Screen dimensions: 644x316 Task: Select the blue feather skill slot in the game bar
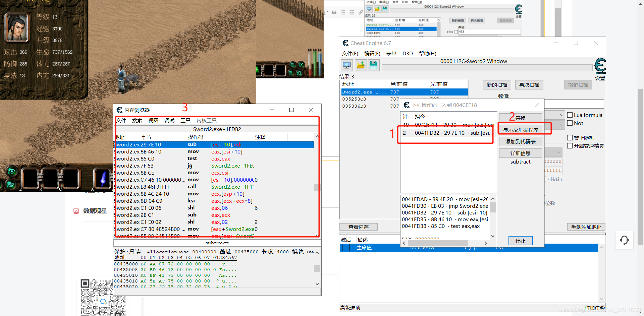pyautogui.click(x=103, y=178)
